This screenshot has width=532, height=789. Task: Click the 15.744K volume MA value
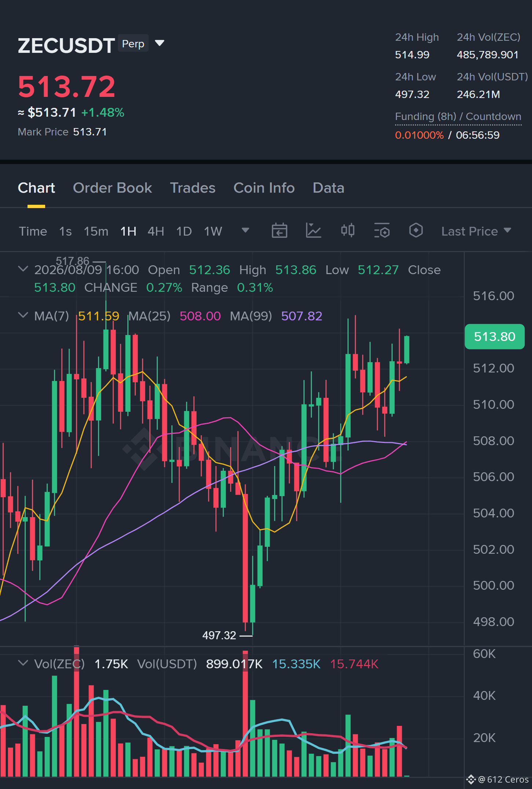pos(354,664)
